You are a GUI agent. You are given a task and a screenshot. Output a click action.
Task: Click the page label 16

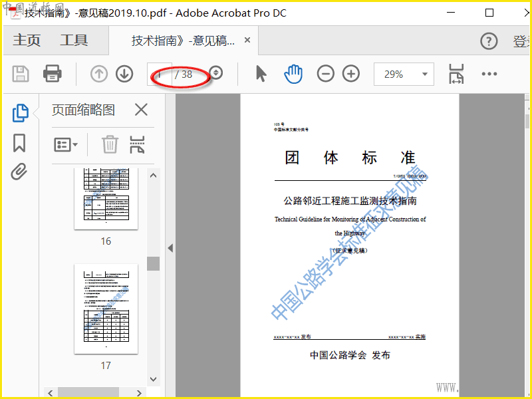pos(106,241)
